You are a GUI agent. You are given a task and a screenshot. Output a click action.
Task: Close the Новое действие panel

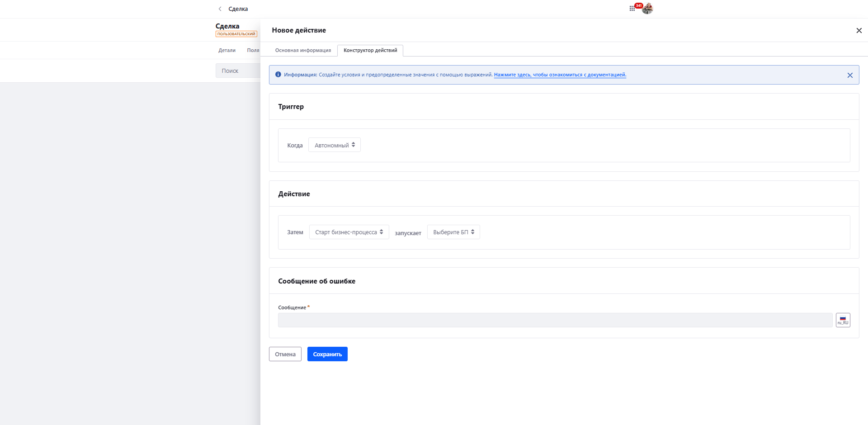pyautogui.click(x=859, y=30)
